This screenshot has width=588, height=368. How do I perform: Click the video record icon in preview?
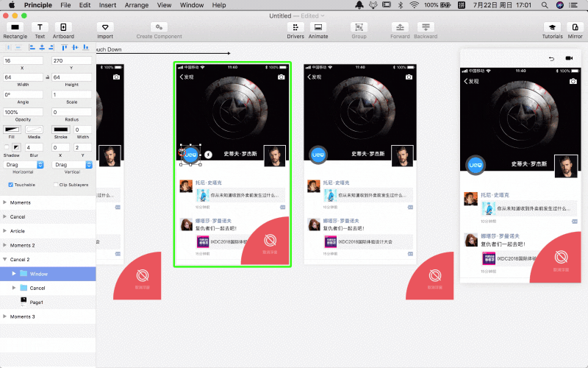point(569,58)
